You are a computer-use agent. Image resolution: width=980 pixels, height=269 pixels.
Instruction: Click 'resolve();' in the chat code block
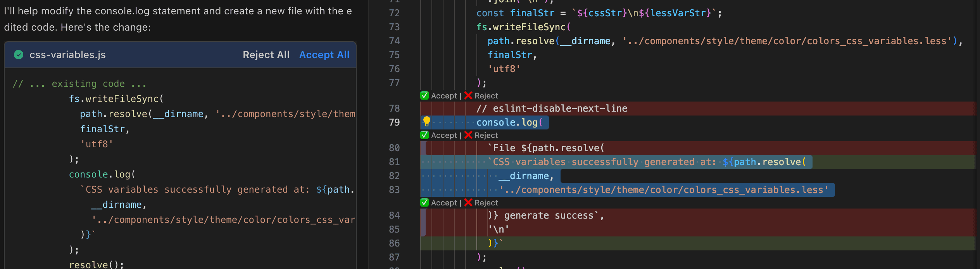97,264
